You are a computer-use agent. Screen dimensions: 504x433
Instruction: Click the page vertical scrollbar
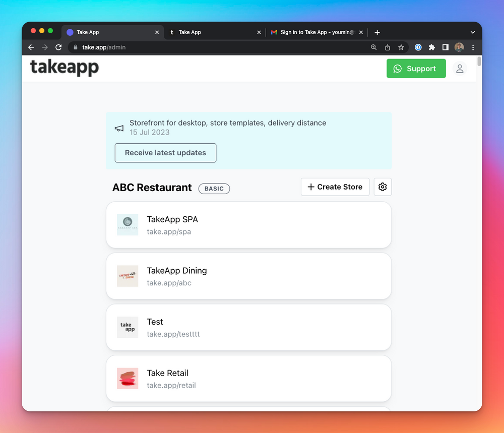479,61
